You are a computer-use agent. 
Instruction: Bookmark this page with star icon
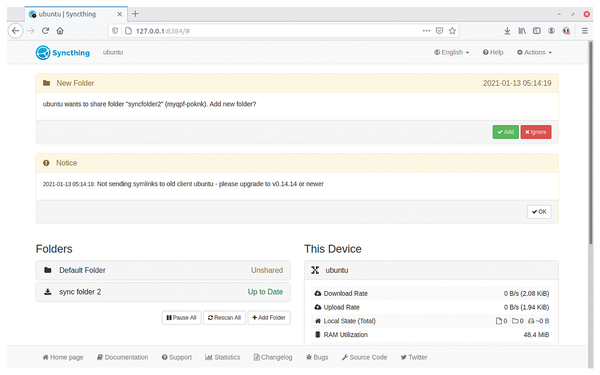(x=452, y=31)
